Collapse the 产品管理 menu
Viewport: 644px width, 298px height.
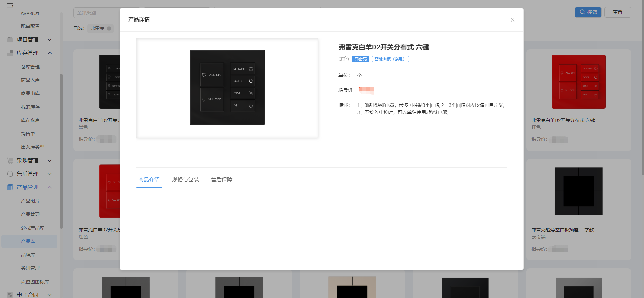[50, 187]
